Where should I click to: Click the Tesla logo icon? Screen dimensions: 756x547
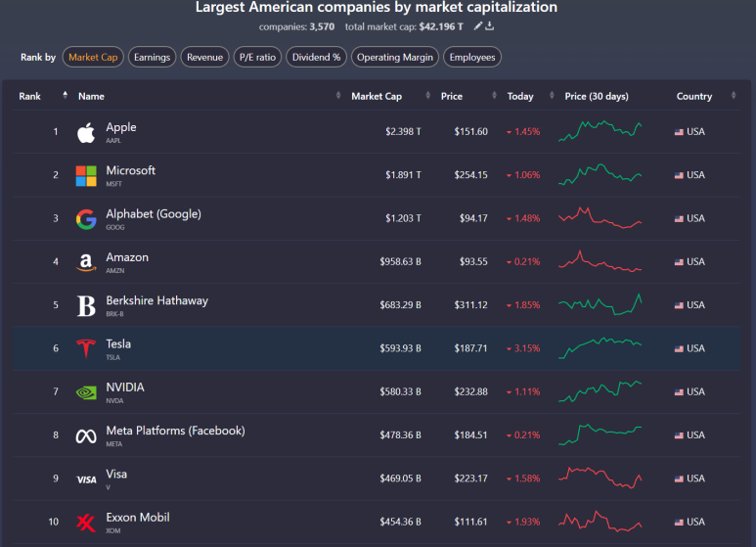pyautogui.click(x=86, y=349)
